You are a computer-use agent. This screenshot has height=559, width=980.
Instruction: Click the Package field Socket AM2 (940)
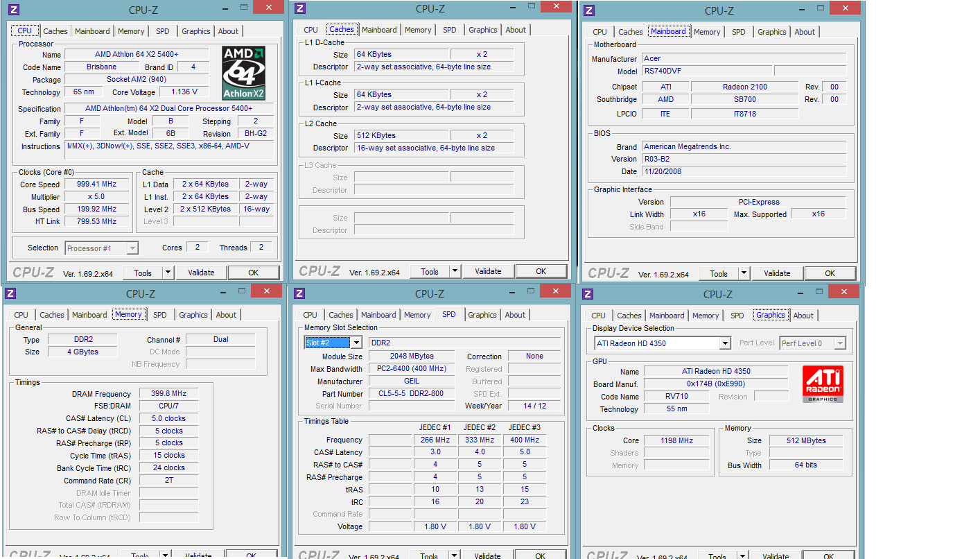click(x=137, y=80)
